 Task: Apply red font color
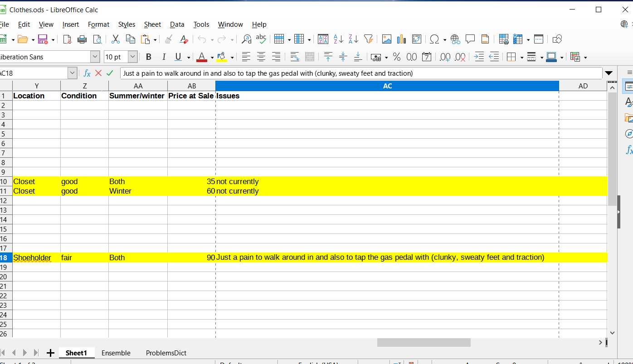(x=202, y=57)
